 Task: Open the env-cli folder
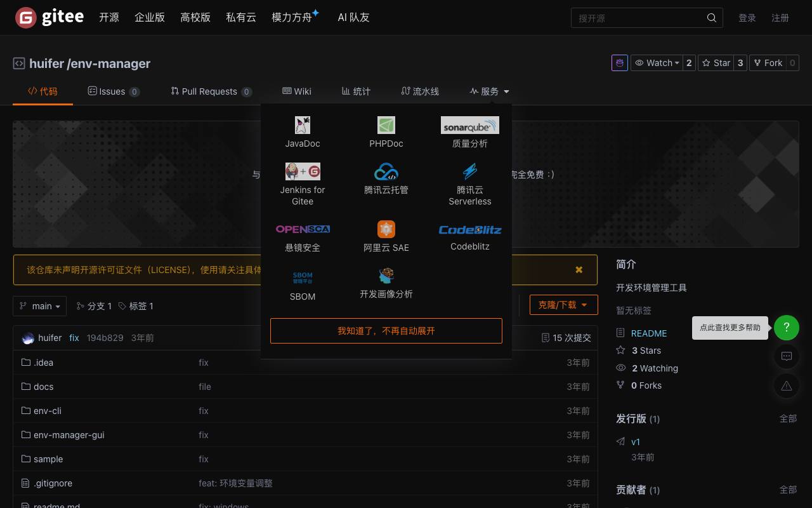[x=48, y=411]
